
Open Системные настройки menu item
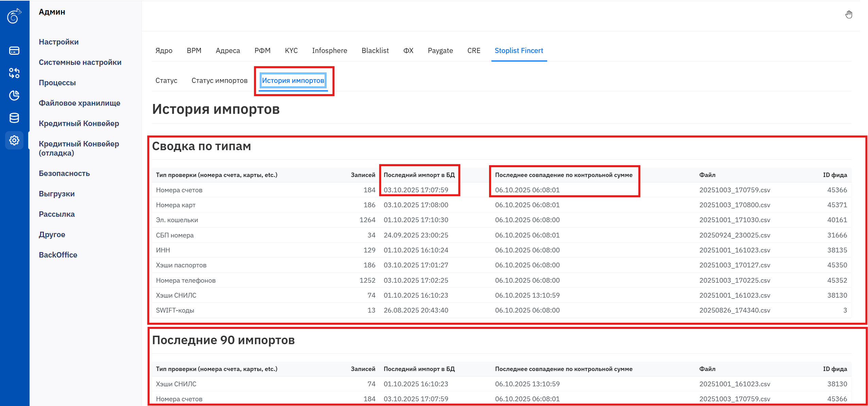(80, 62)
